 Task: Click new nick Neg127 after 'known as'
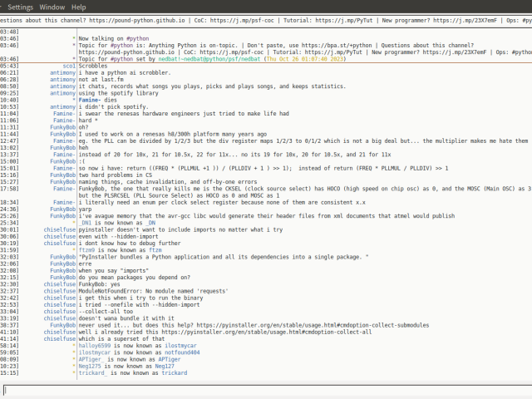tap(165, 366)
